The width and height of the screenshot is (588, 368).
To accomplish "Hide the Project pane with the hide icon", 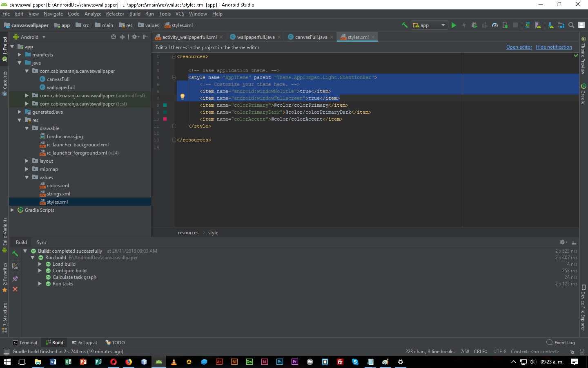I will click(146, 37).
